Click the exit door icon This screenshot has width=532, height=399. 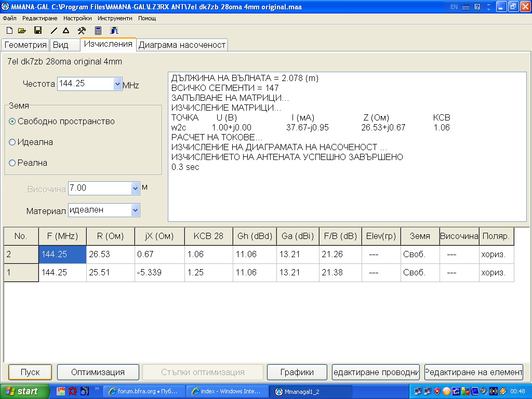(114, 31)
